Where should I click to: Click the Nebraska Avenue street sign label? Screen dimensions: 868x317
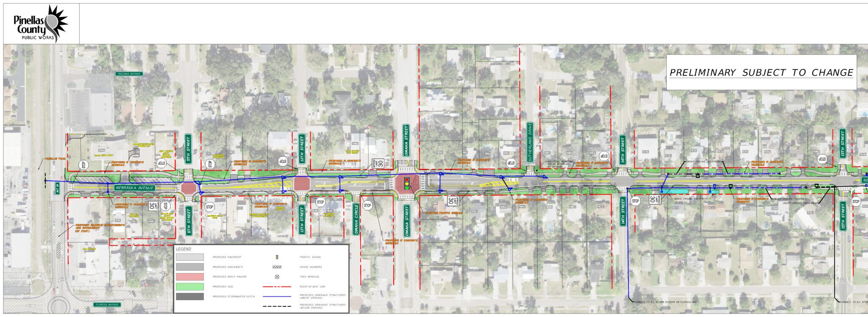(x=135, y=188)
